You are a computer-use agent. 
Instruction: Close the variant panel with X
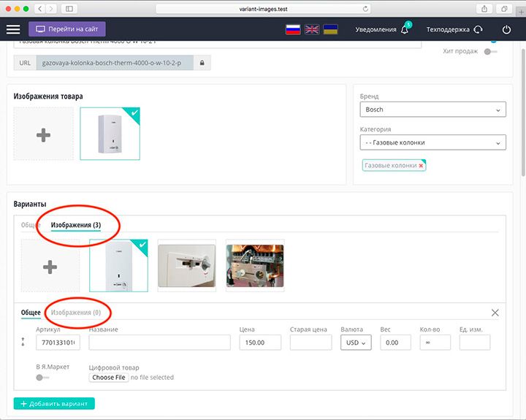pos(495,313)
